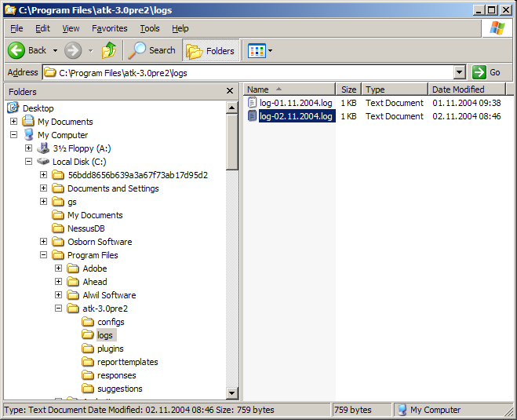Expand the gs folder node
Image resolution: width=517 pixels, height=420 pixels.
[x=43, y=201]
